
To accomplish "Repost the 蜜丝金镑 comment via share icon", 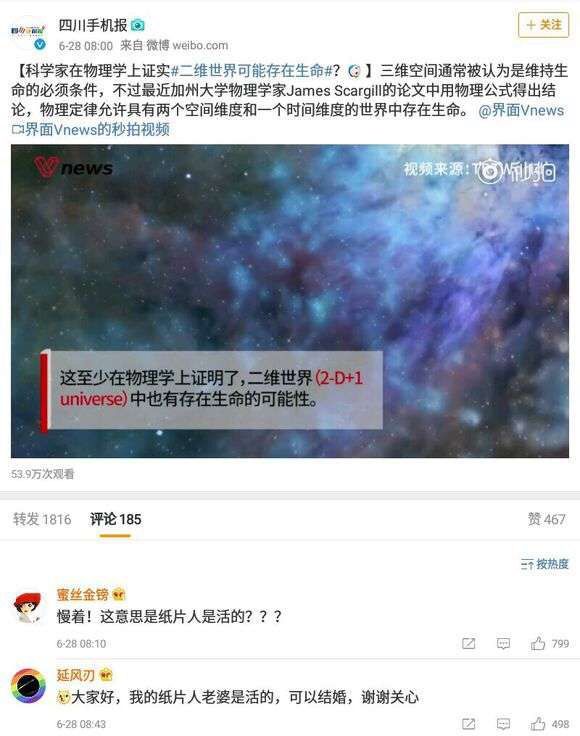I will [468, 644].
